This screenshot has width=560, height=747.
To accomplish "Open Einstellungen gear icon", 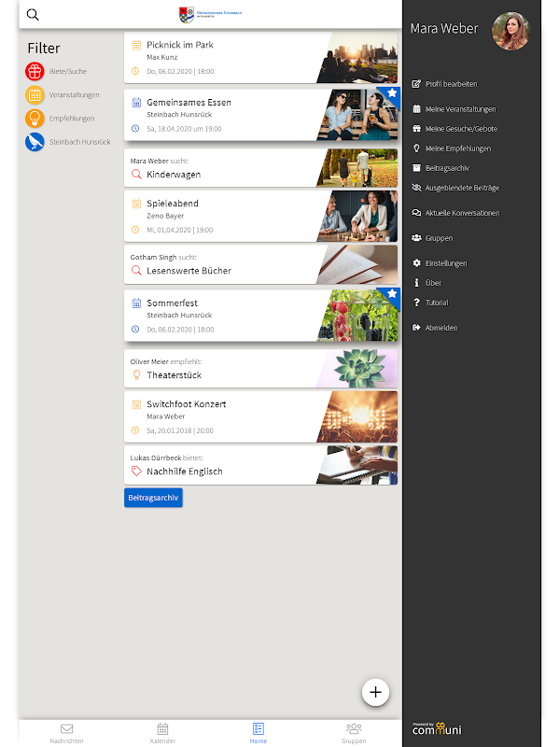I will click(416, 263).
